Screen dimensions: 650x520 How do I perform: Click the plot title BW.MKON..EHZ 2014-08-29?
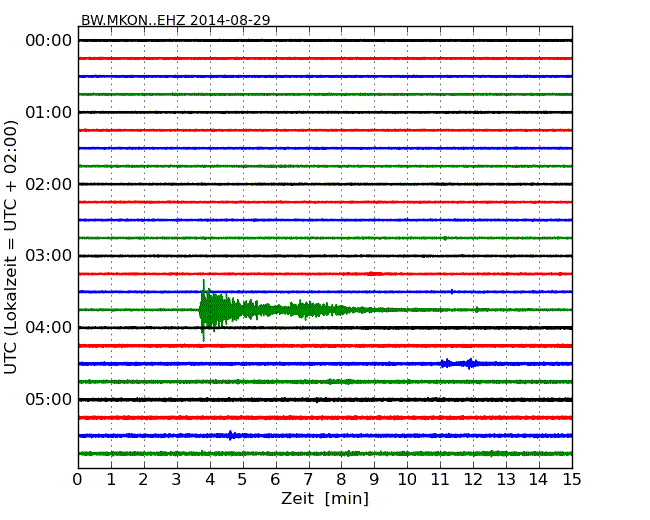tap(175, 20)
